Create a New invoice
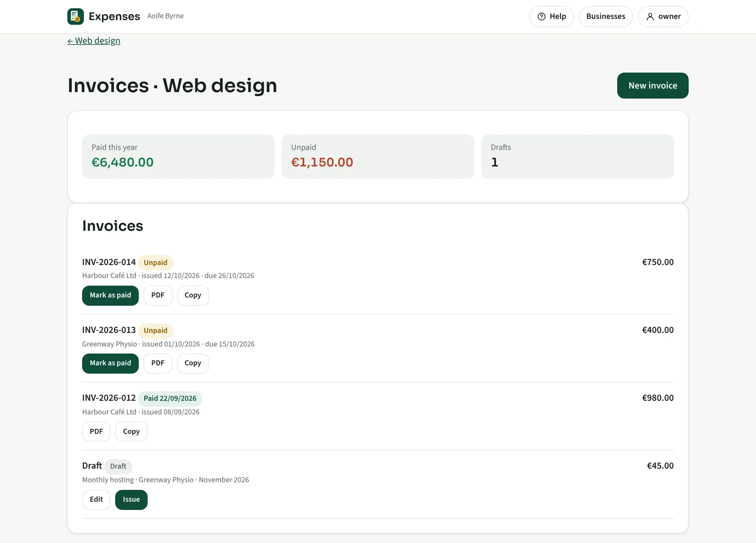Image resolution: width=756 pixels, height=543 pixels. tap(653, 85)
